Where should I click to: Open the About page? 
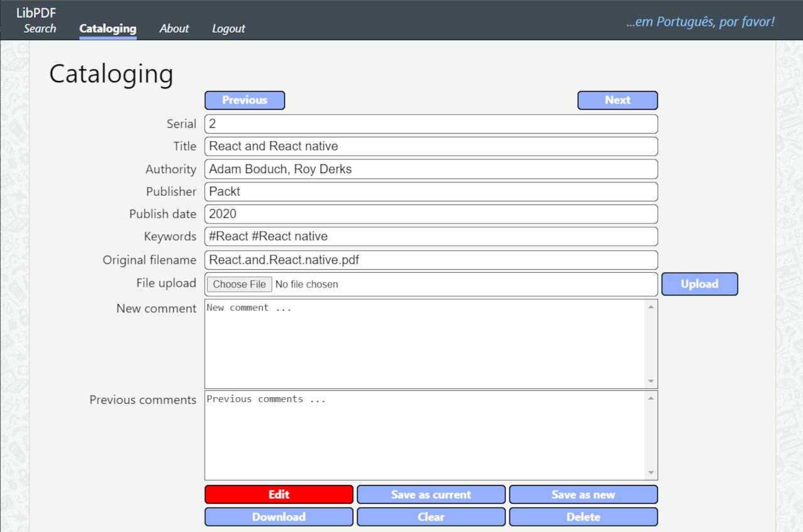pos(174,28)
